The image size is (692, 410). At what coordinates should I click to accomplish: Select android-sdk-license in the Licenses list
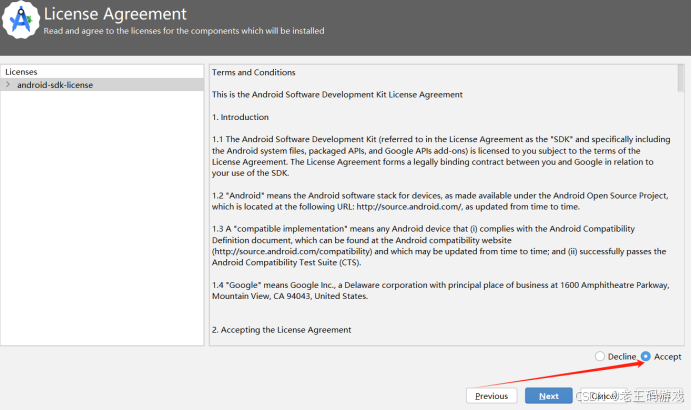click(102, 85)
